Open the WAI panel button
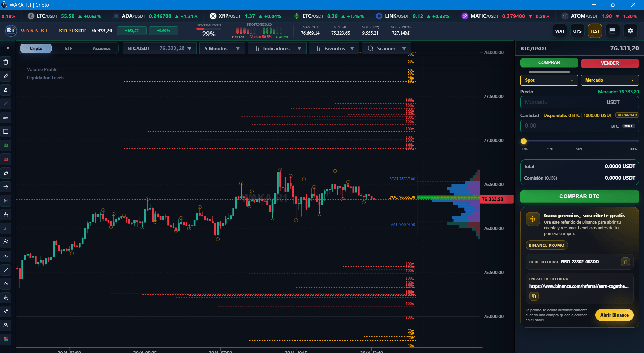The width and height of the screenshot is (644, 353). coord(559,31)
